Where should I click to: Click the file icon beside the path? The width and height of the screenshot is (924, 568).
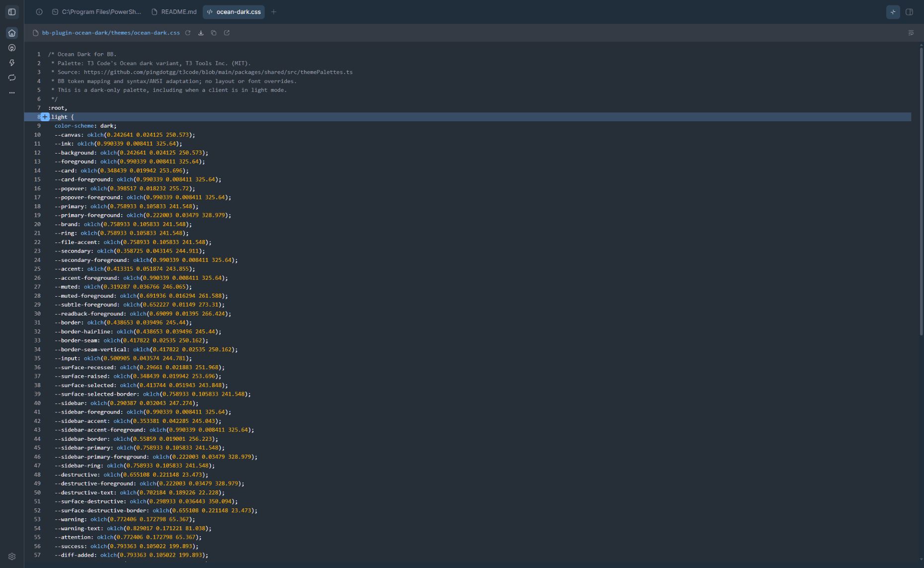[35, 33]
